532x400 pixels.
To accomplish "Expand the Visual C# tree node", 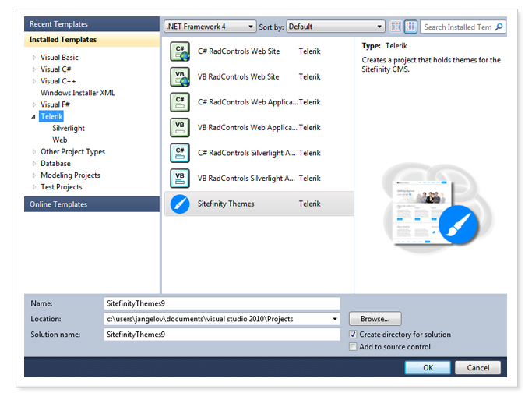I will (34, 69).
